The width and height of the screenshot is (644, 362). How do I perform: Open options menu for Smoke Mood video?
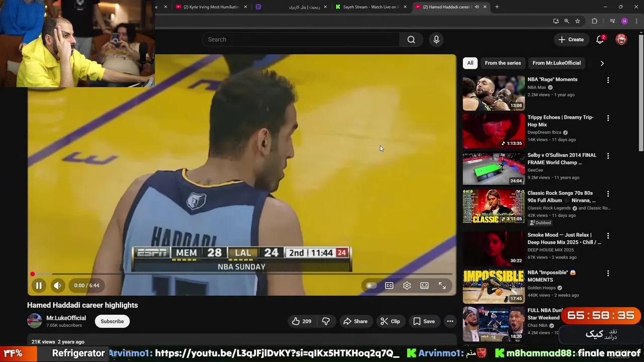[x=608, y=236]
